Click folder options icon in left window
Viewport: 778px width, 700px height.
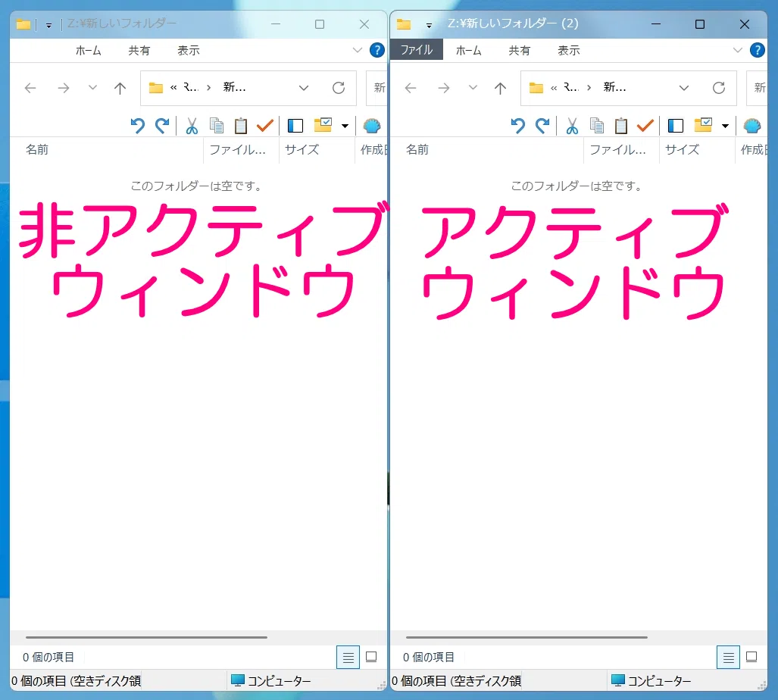pyautogui.click(x=323, y=124)
